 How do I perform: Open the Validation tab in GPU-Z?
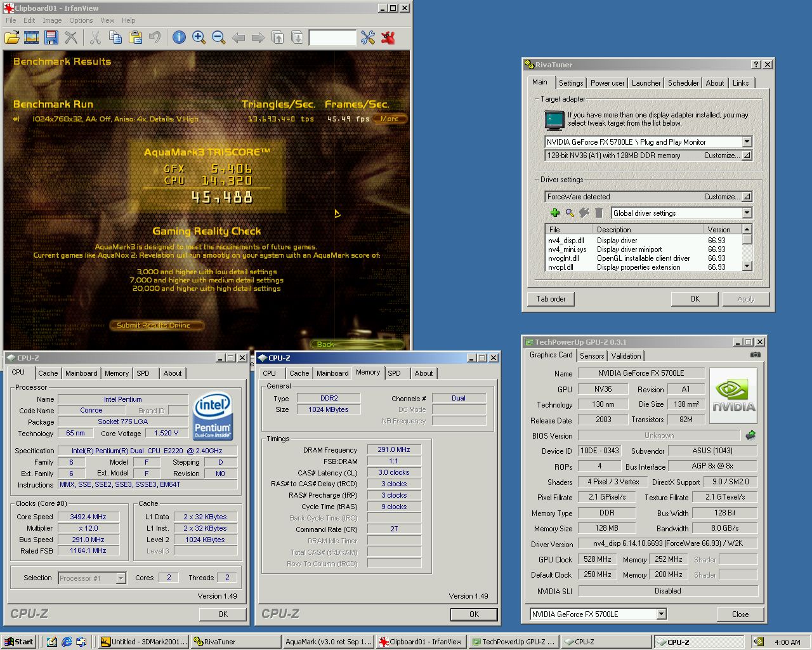[x=626, y=356]
